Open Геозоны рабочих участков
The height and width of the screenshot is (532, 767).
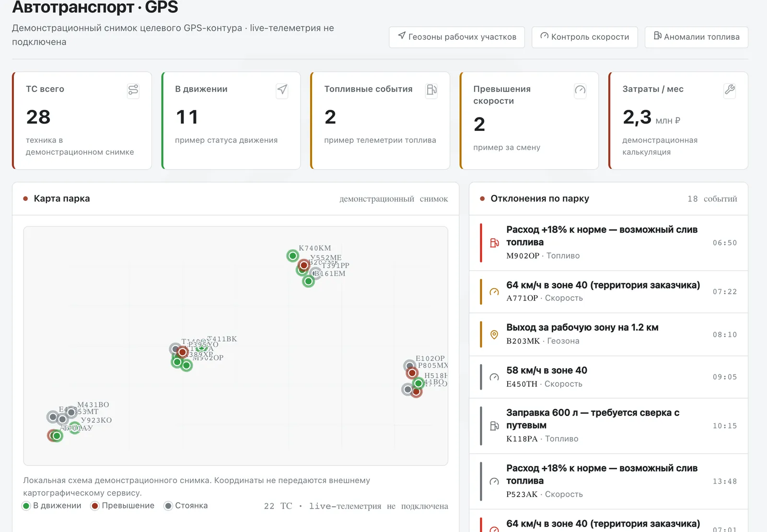click(x=457, y=37)
